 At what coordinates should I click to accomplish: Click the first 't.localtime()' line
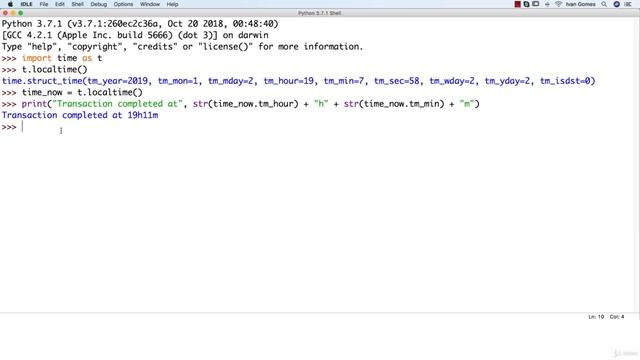(54, 69)
